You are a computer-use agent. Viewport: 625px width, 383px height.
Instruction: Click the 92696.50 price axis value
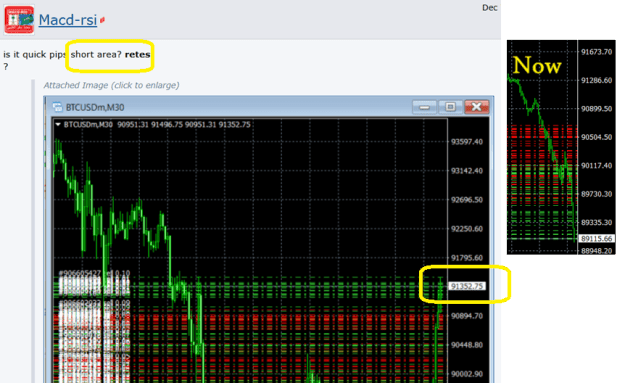click(467, 200)
